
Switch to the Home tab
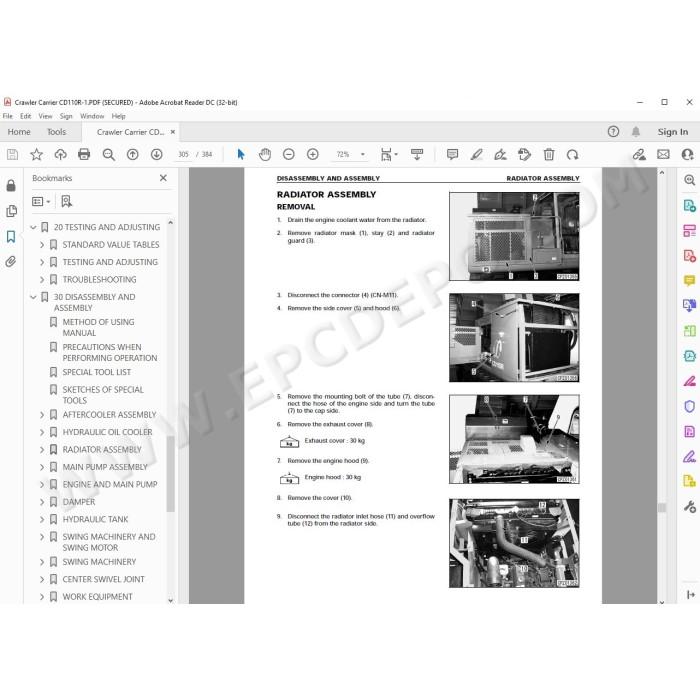[x=19, y=132]
